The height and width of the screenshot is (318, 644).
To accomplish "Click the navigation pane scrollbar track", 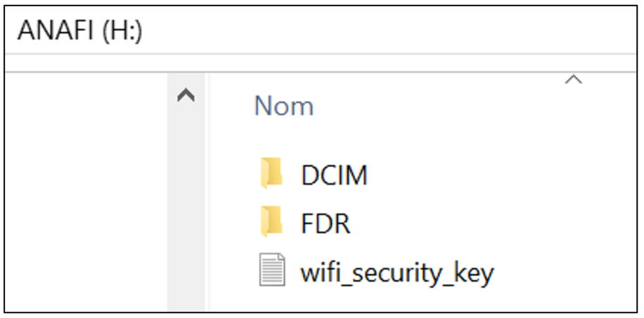I will coord(186,205).
